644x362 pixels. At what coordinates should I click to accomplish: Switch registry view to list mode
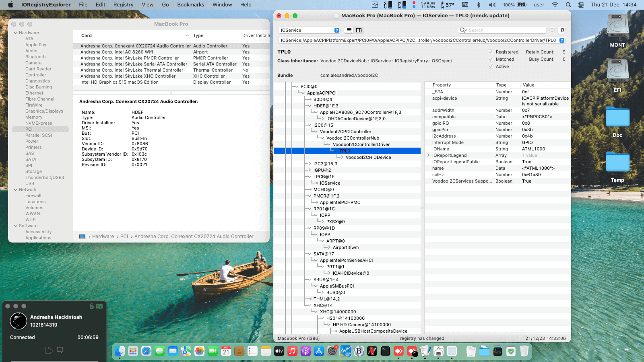coord(349,30)
